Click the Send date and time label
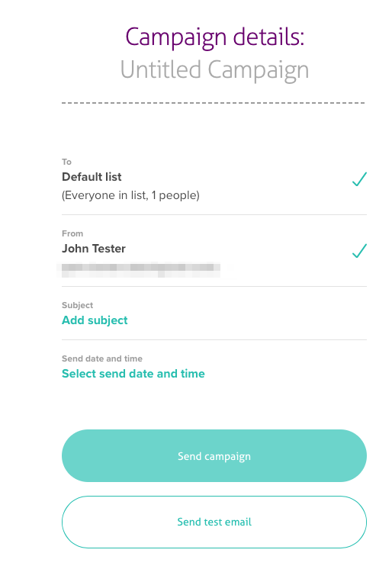Screen dimensions: 392x569 [102, 358]
